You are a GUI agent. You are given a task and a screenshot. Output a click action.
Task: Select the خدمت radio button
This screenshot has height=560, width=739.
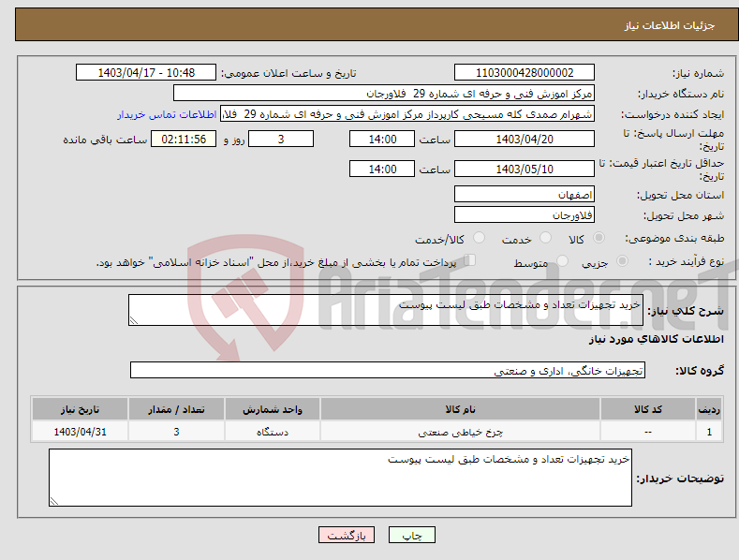point(545,238)
